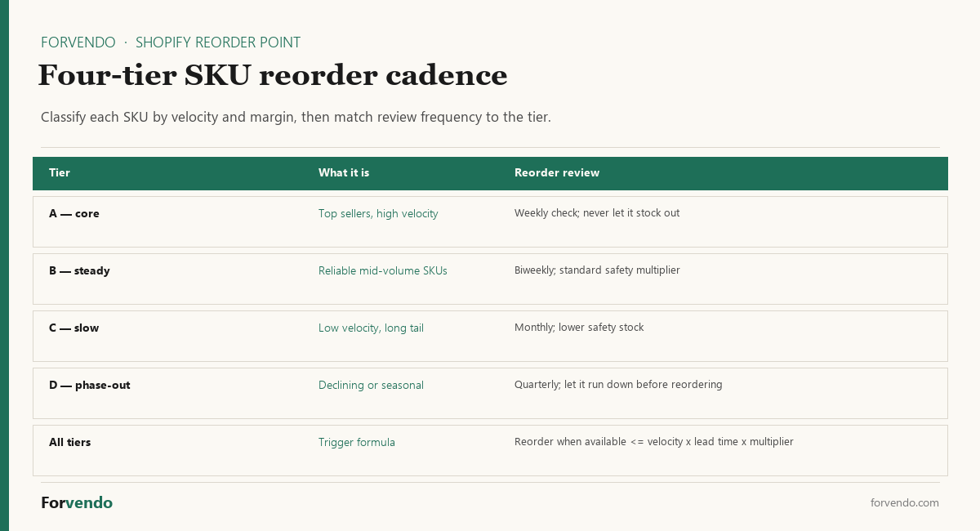Click the 'Four-tier SKU reorder cadence' title
Viewport: 980px width, 531px height.
click(273, 75)
